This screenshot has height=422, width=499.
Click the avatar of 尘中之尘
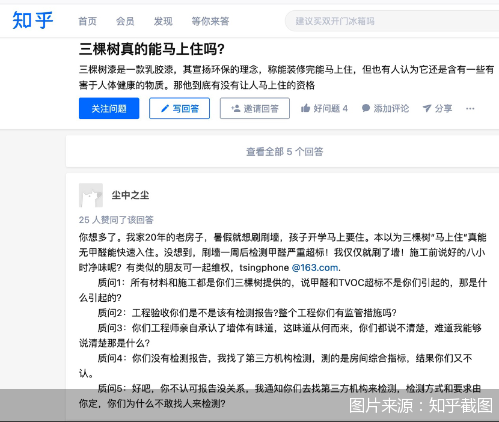tap(91, 195)
